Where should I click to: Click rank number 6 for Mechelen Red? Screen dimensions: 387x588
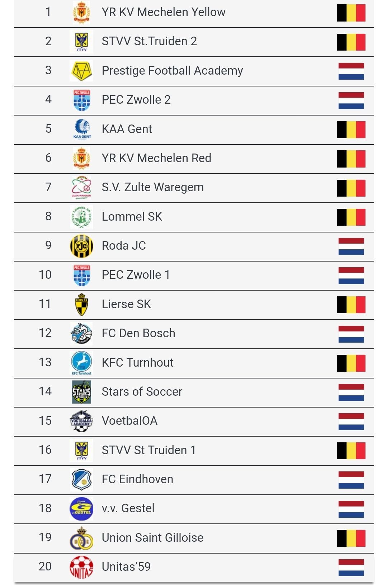(48, 158)
